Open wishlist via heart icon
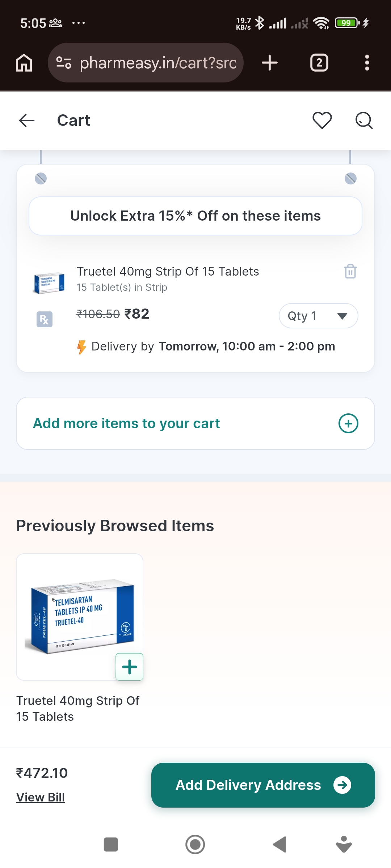 [322, 120]
